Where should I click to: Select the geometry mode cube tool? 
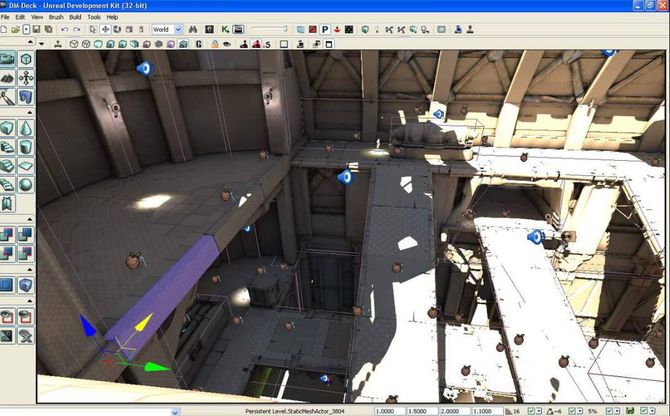[x=26, y=59]
